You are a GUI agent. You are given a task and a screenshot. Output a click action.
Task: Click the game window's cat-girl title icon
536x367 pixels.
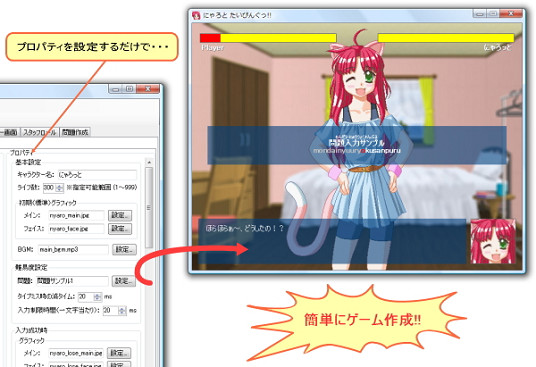point(196,16)
